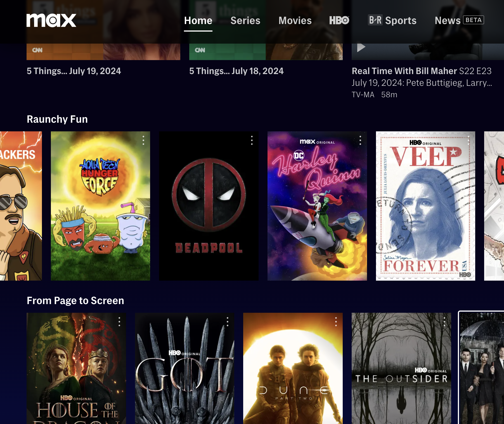504x424 pixels.
Task: Open more options for Deadpool
Action: 252,140
